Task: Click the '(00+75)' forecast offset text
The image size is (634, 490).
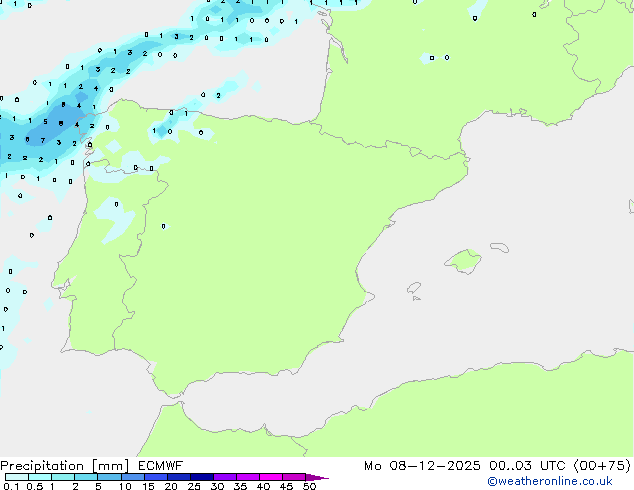Action: click(602, 466)
